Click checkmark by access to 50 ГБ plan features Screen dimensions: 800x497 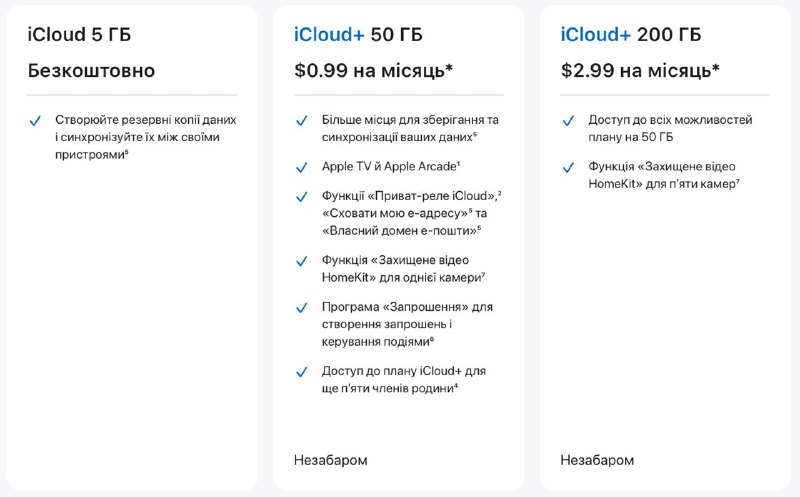[568, 121]
